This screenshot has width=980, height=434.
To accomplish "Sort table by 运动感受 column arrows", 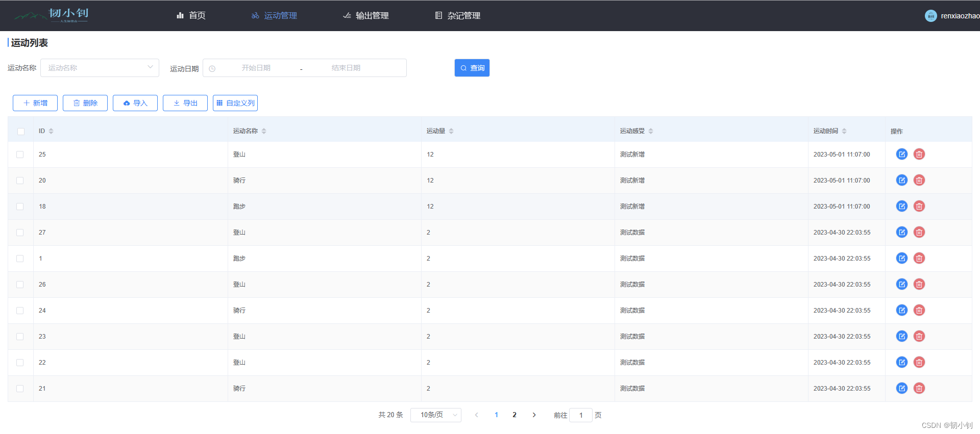I will pyautogui.click(x=651, y=131).
